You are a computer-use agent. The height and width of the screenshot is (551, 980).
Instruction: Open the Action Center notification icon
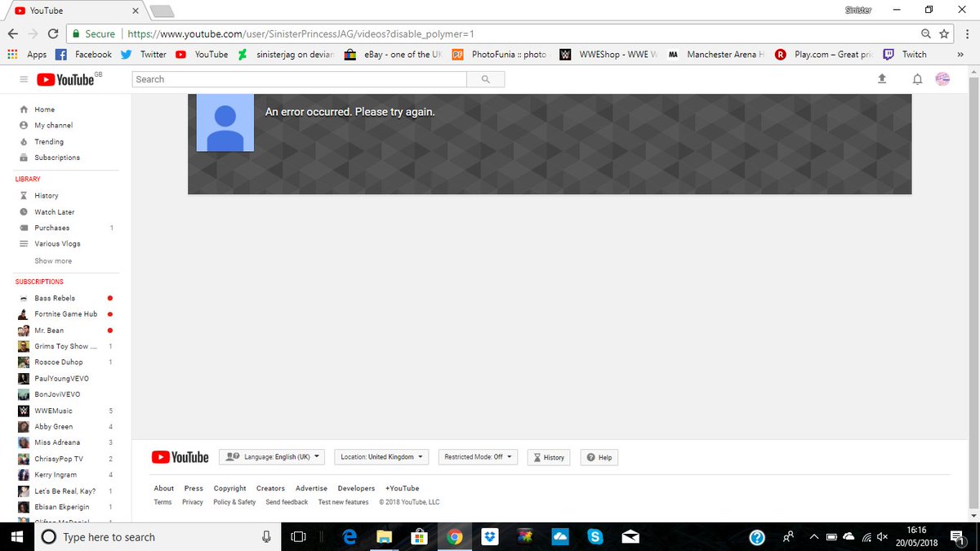pyautogui.click(x=959, y=537)
